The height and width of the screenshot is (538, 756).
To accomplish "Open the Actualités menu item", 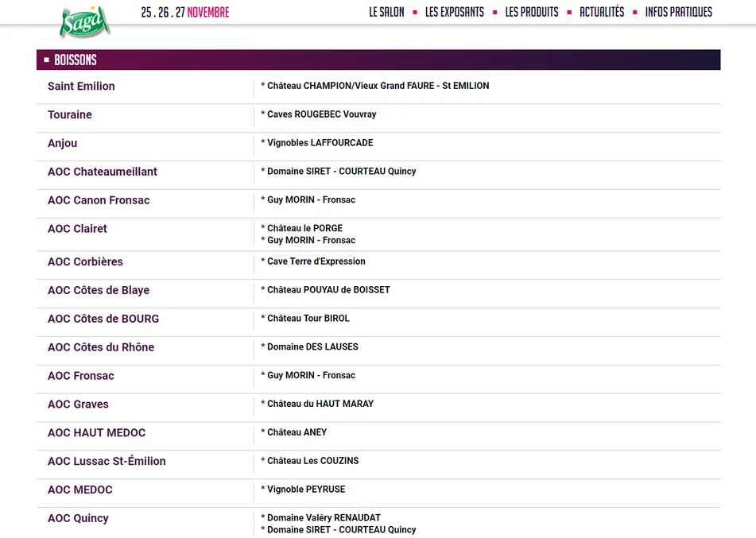I will click(x=601, y=12).
